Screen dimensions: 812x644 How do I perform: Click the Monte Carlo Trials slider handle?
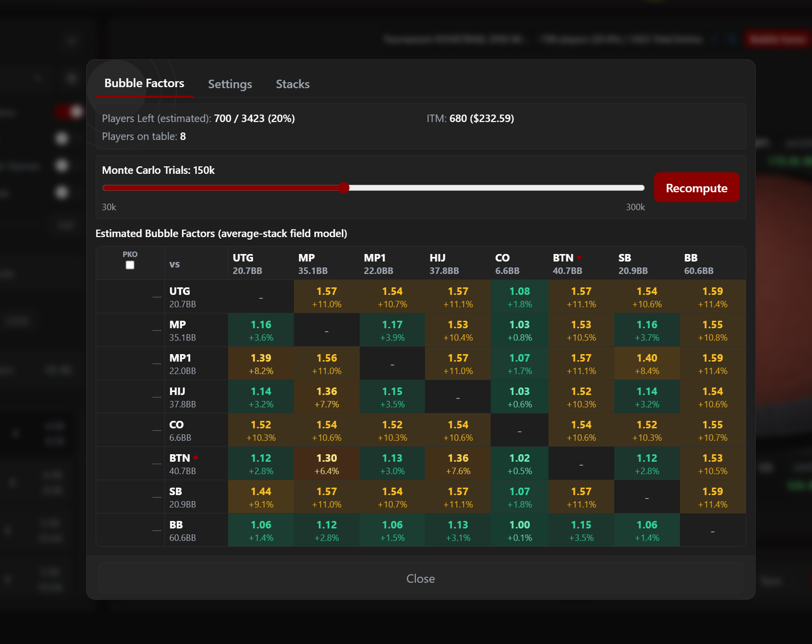(344, 188)
